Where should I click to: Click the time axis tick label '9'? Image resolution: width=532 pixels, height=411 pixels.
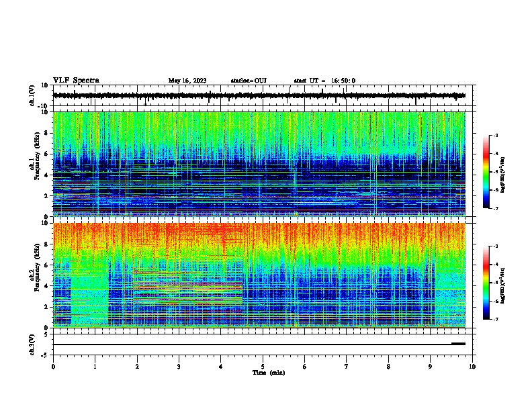coord(430,367)
